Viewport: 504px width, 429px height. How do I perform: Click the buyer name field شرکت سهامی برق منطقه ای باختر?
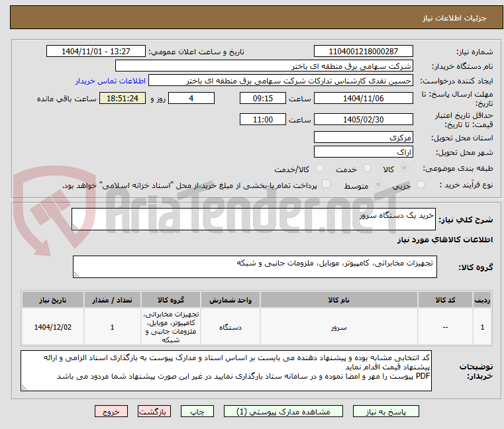point(264,66)
